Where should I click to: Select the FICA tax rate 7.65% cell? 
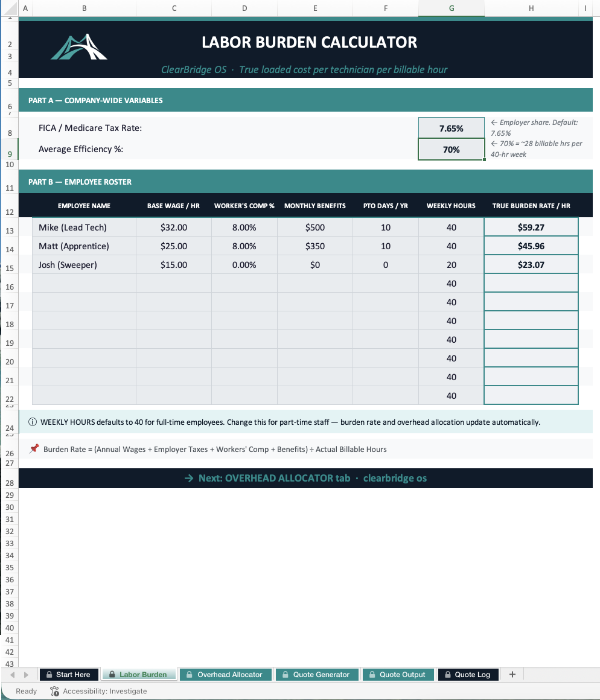coord(452,128)
